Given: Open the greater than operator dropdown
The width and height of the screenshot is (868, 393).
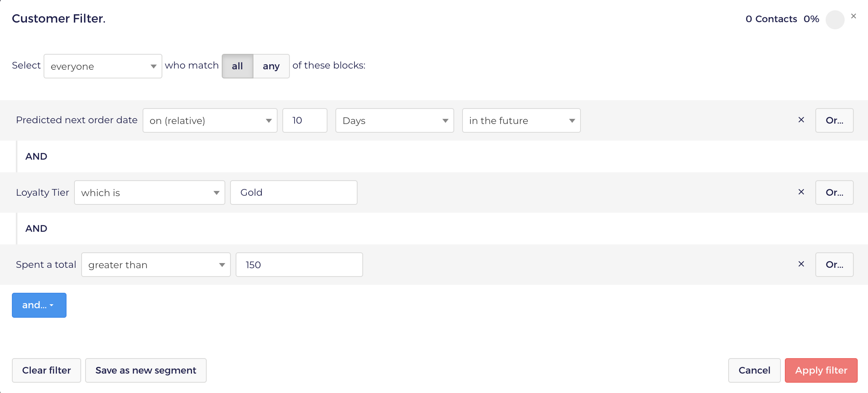Looking at the screenshot, I should click(x=156, y=265).
